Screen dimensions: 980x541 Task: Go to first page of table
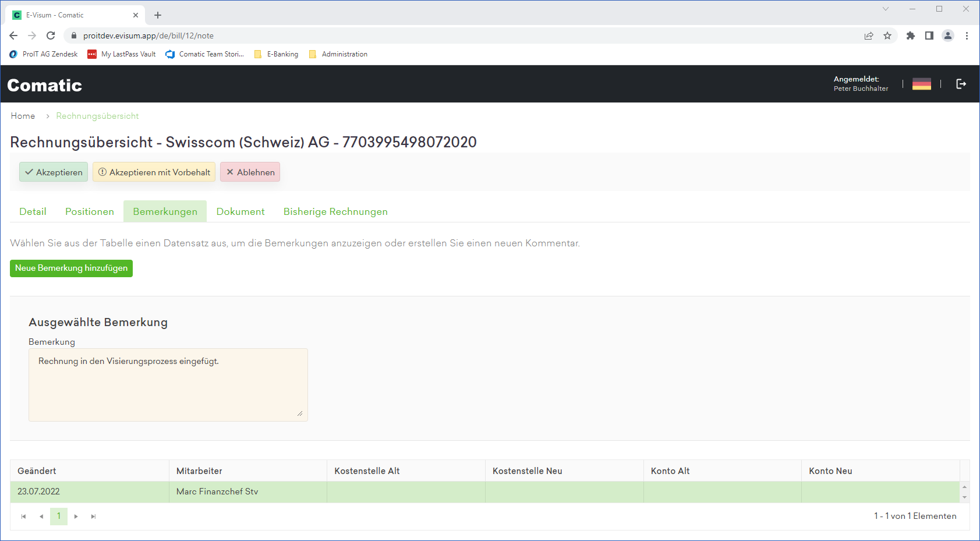23,517
